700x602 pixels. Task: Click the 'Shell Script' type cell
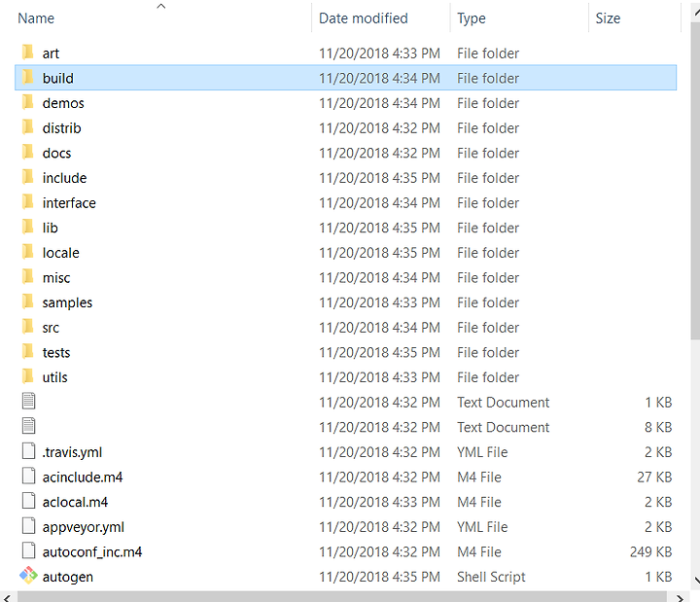[491, 577]
